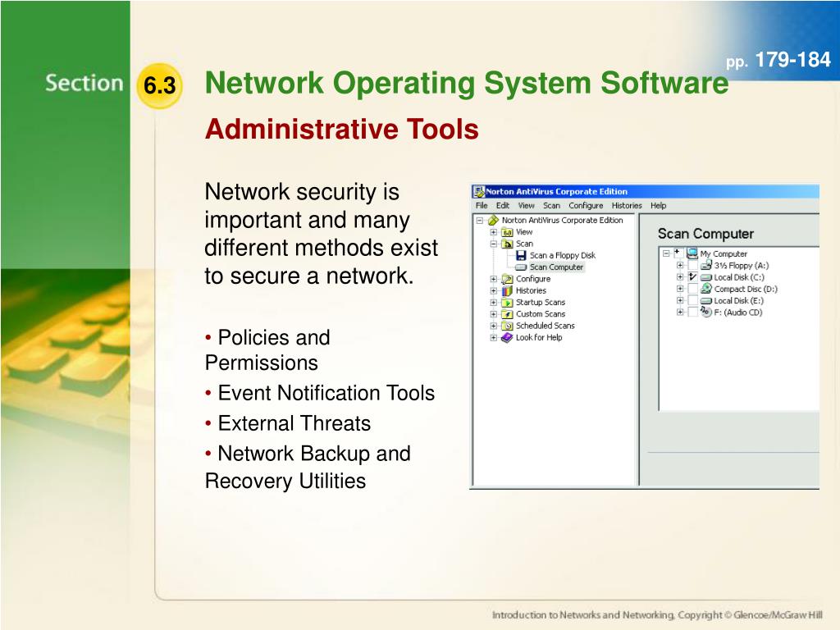Collapse the My Computer drive tree
840x630 pixels.
[x=666, y=253]
